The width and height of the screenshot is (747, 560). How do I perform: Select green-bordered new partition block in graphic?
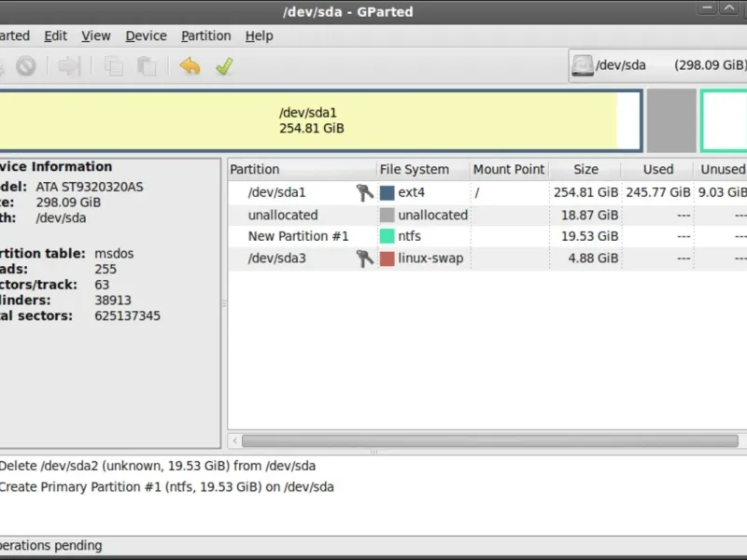(723, 120)
